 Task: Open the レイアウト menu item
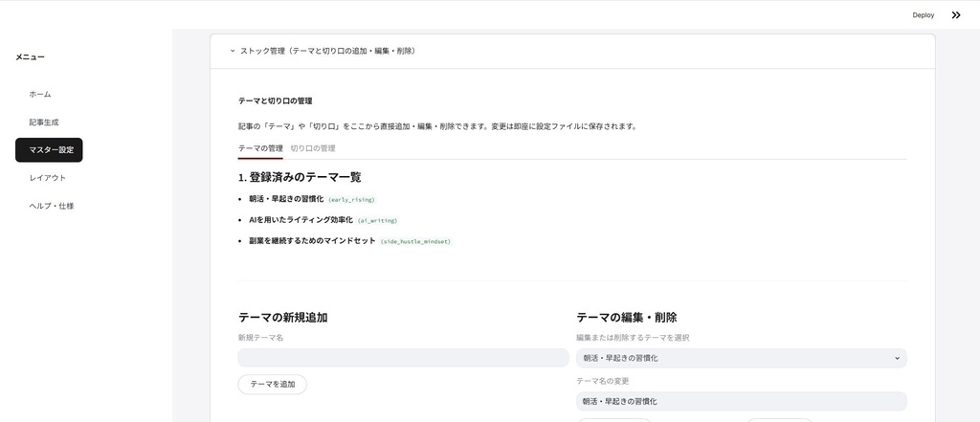click(48, 178)
